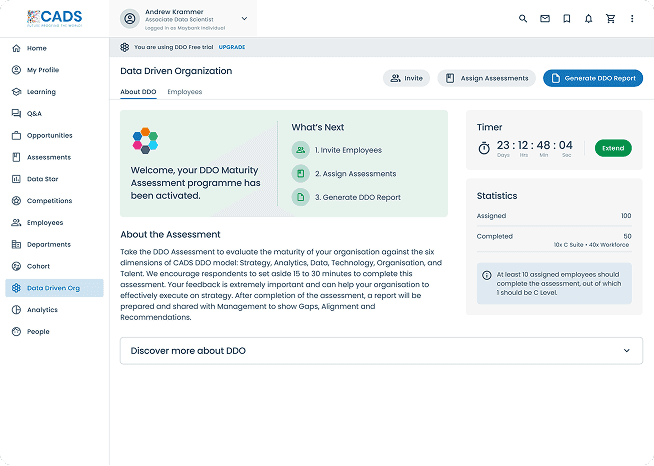Click the Invite Employees step icon
The height and width of the screenshot is (466, 654).
pos(300,150)
